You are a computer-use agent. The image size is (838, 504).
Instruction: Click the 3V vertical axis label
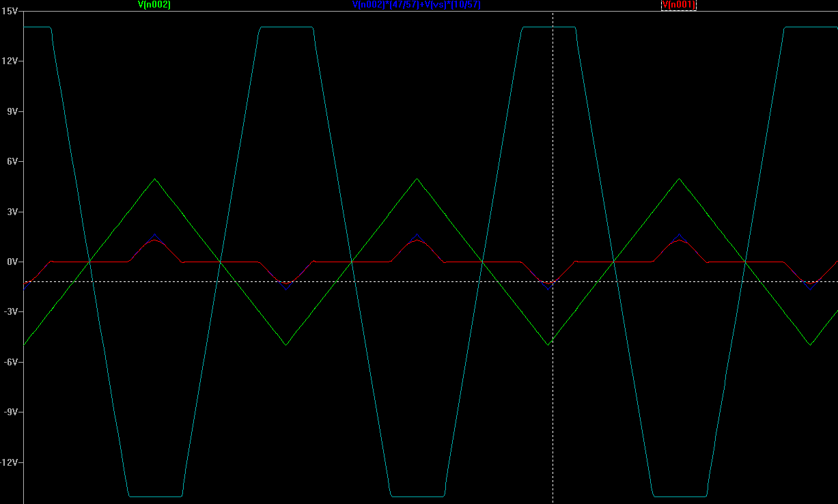[x=11, y=212]
